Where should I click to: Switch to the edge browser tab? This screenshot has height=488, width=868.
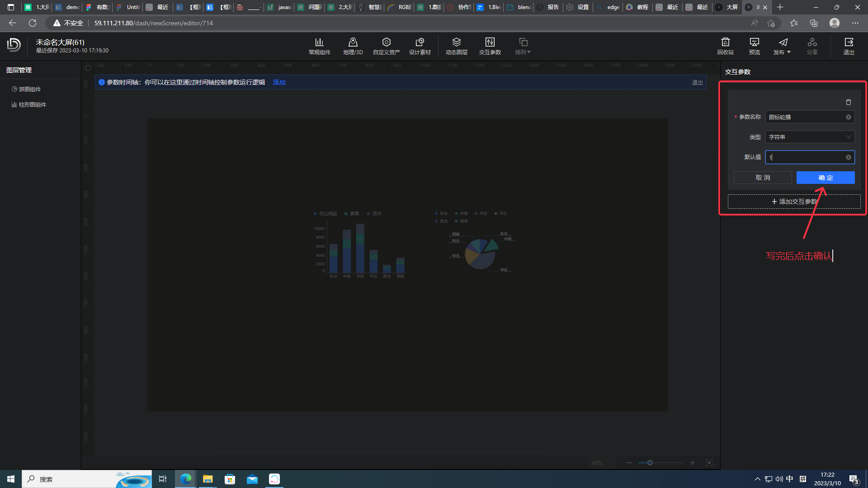point(608,7)
